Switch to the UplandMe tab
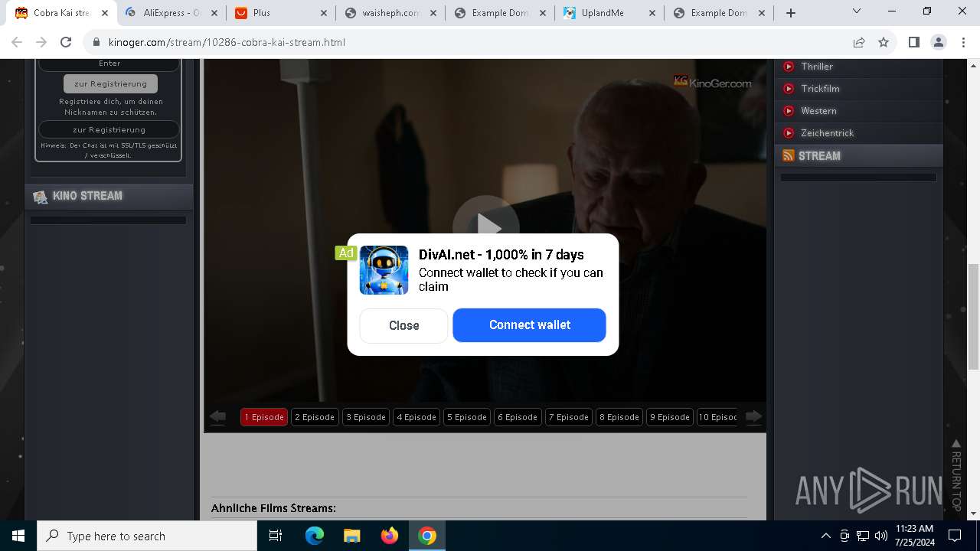 [x=609, y=13]
